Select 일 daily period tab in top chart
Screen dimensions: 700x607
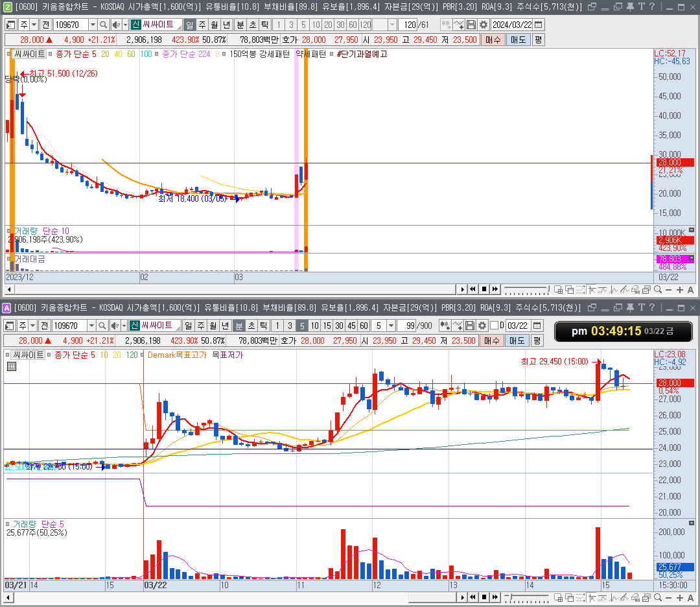(190, 25)
